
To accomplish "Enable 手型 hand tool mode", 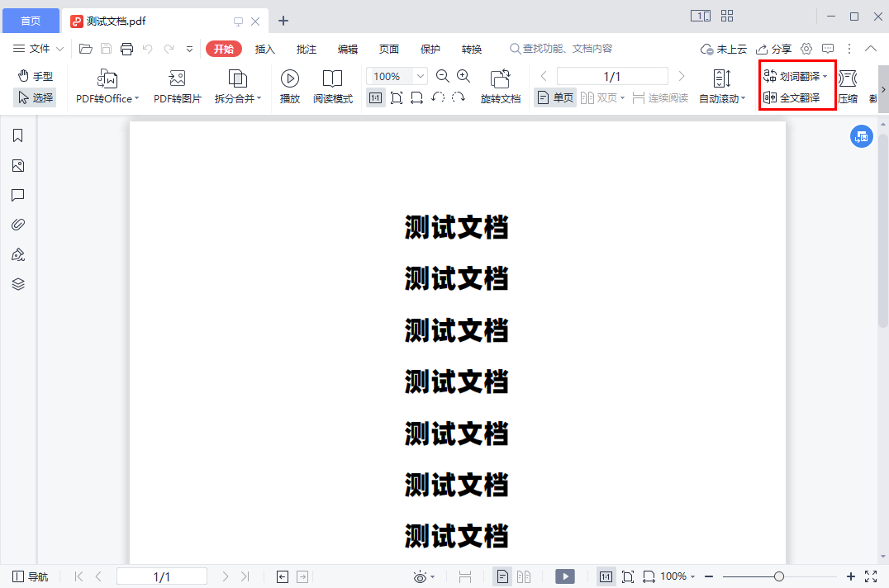I will (35, 76).
